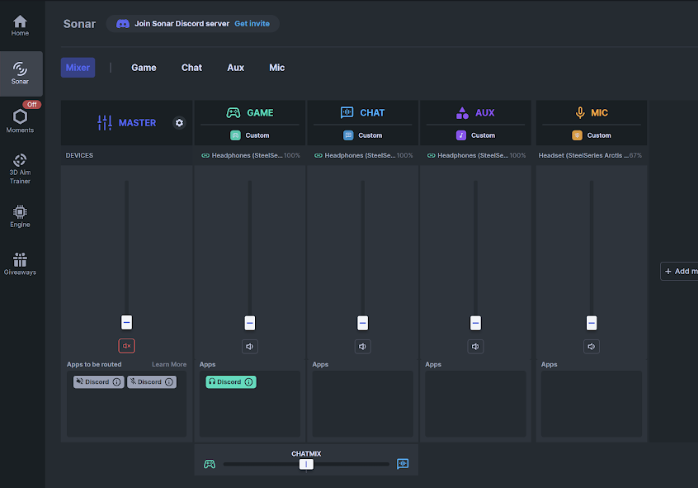Open Game Custom preset dropdown
698x488 pixels.
250,135
